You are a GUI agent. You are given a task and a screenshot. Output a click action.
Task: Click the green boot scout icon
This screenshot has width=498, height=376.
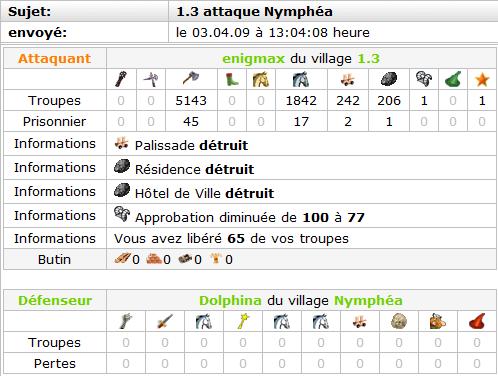click(x=232, y=79)
